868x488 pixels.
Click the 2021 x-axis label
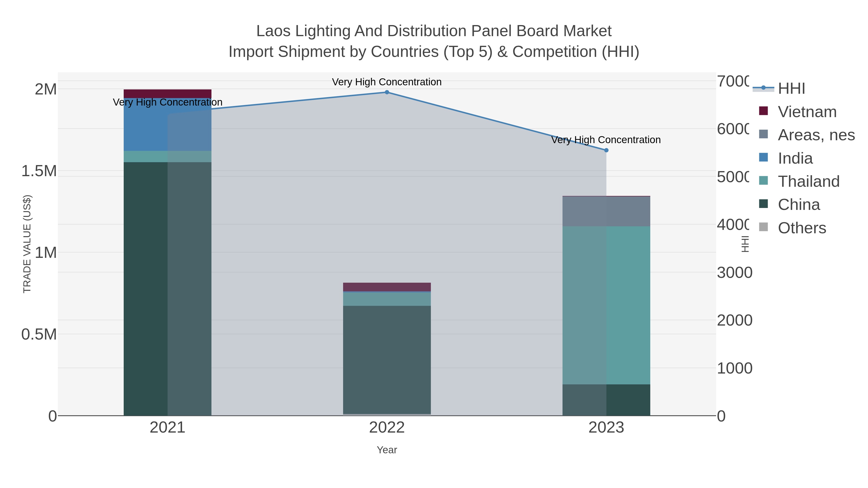(x=168, y=428)
